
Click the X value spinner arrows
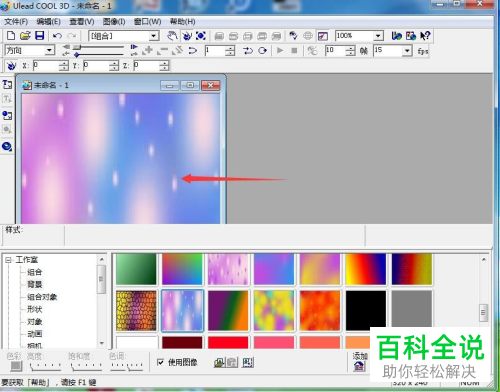tap(63, 66)
